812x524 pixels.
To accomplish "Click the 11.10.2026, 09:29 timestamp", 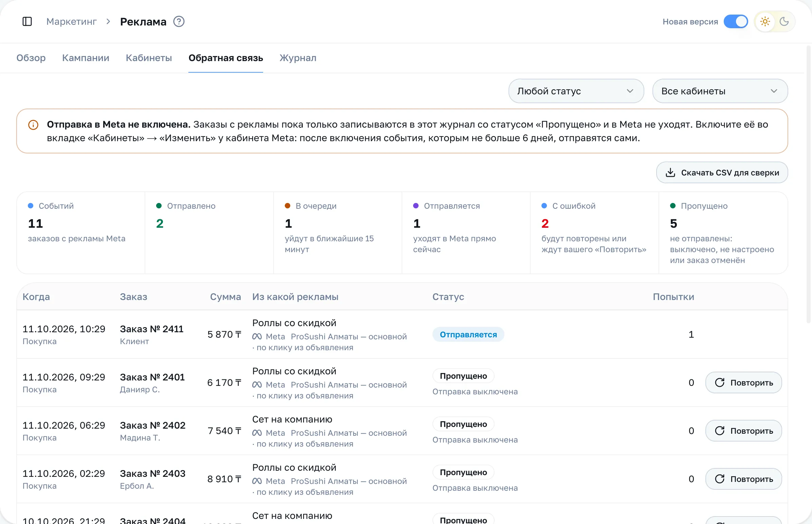I will (63, 377).
